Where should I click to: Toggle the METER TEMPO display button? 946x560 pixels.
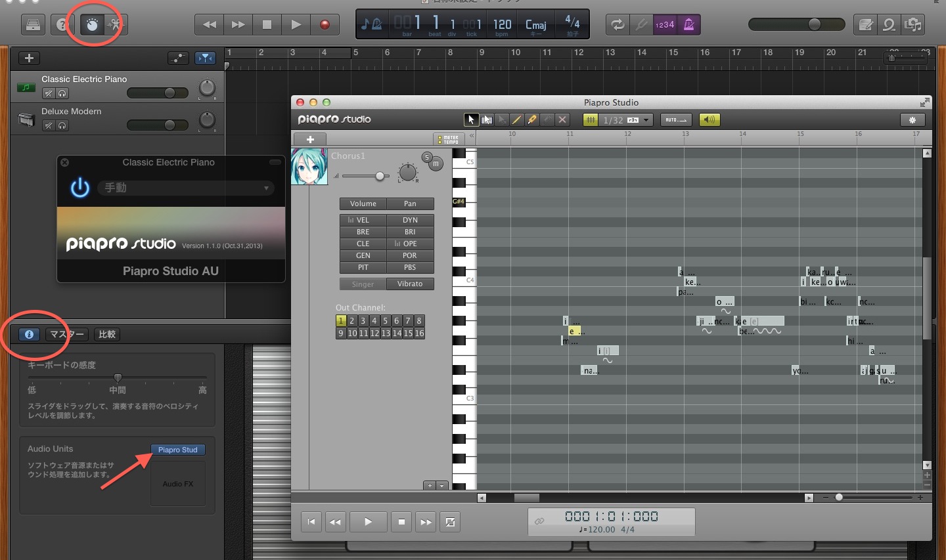(449, 139)
